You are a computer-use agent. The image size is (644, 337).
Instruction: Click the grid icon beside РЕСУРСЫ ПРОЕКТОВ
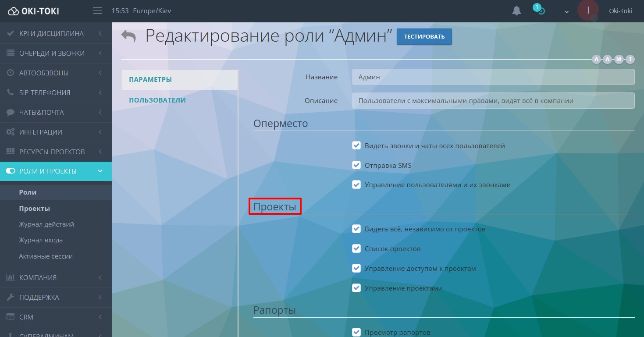pos(10,152)
